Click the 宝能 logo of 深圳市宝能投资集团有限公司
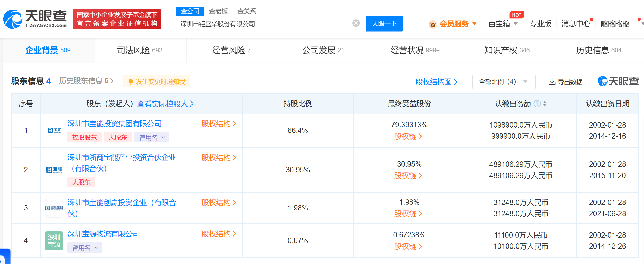Screen dimensions: 644x264 tap(54, 131)
